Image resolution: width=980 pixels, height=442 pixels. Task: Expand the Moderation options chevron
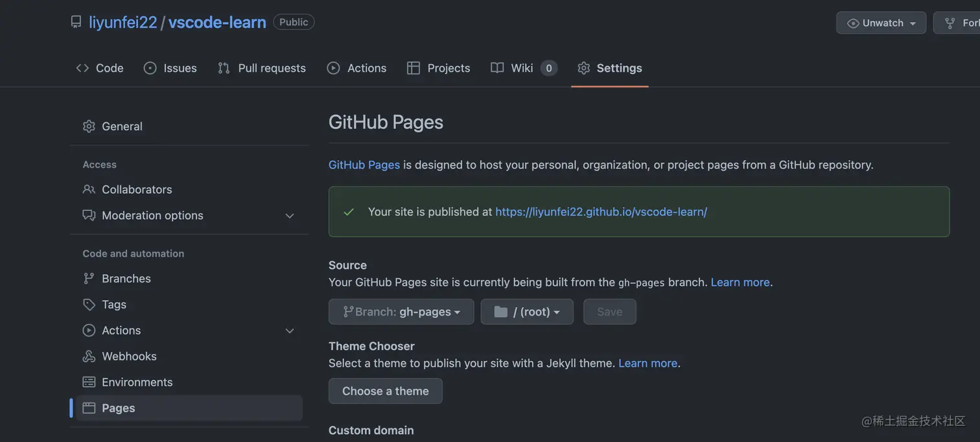[290, 216]
